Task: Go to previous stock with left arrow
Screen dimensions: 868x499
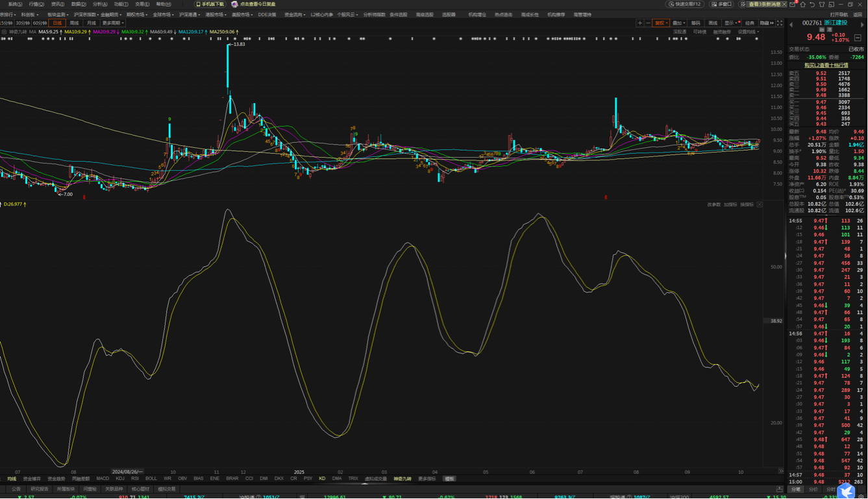Action: (x=791, y=24)
